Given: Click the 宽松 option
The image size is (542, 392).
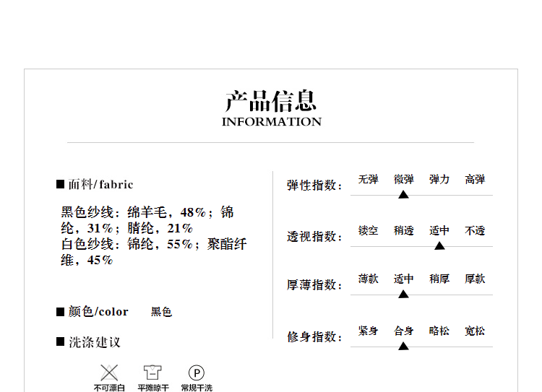Looking at the screenshot, I should (x=475, y=331).
